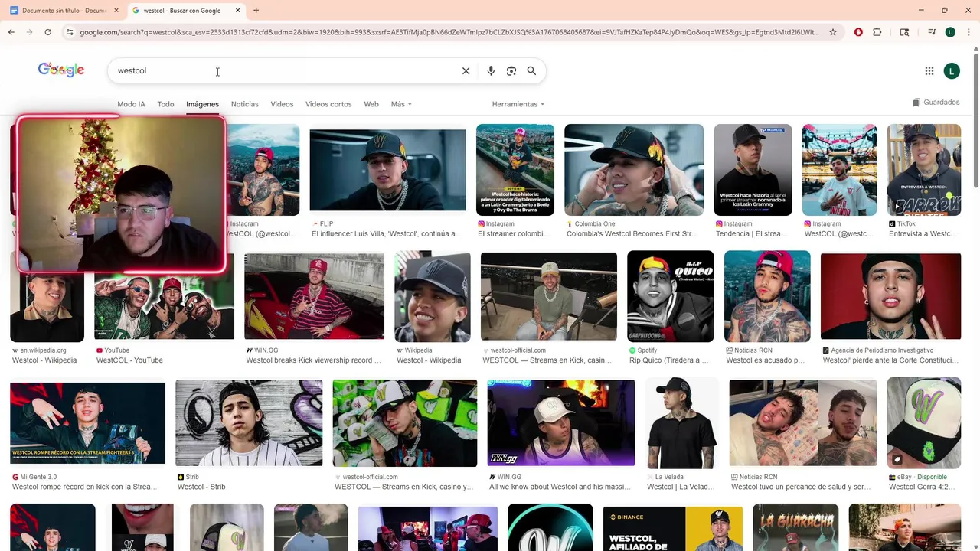The height and width of the screenshot is (551, 980).
Task: Click the Guardados bookmark icon
Action: pos(916,103)
